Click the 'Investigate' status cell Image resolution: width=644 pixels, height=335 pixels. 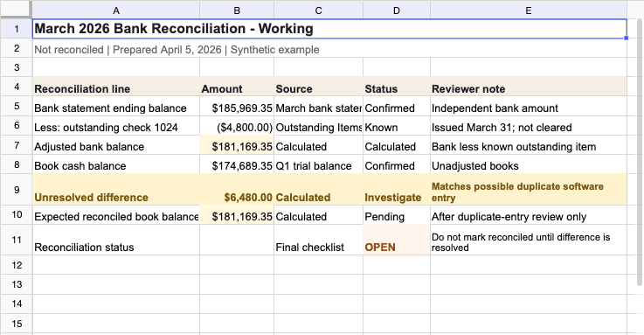point(397,190)
